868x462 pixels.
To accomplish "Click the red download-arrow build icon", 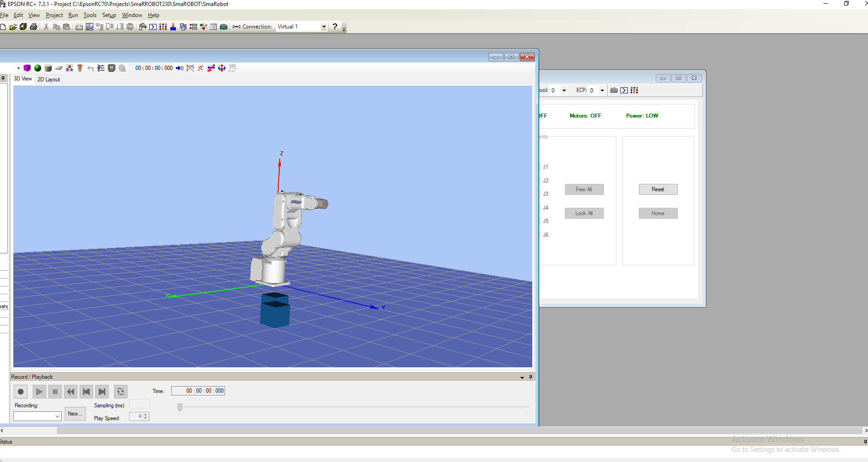I will 173,27.
